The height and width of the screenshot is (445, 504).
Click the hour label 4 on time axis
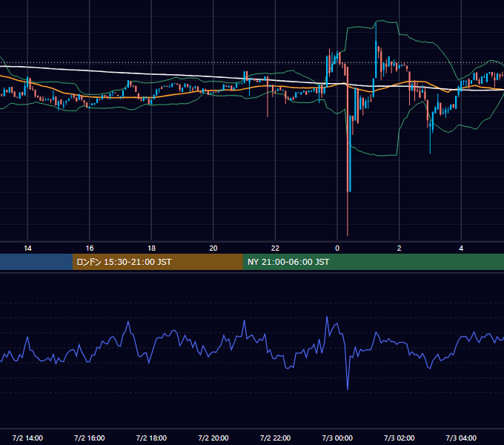pos(461,248)
